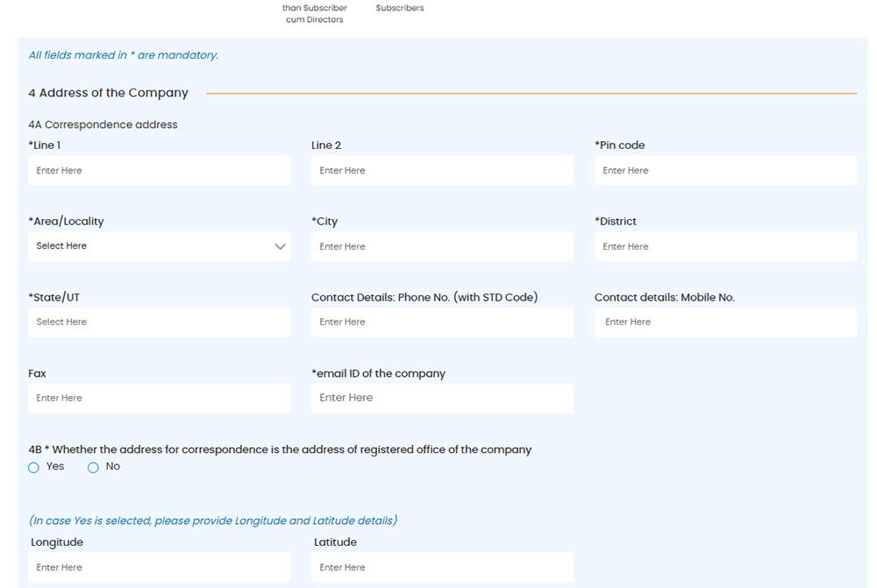Screen dimensions: 877x588
Task: Click the chevron arrow in Area/Locality
Action: click(x=280, y=246)
